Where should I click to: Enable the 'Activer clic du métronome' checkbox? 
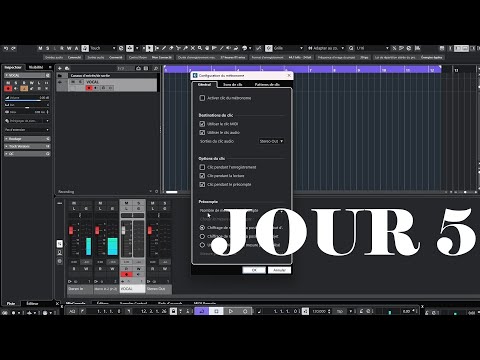click(202, 98)
